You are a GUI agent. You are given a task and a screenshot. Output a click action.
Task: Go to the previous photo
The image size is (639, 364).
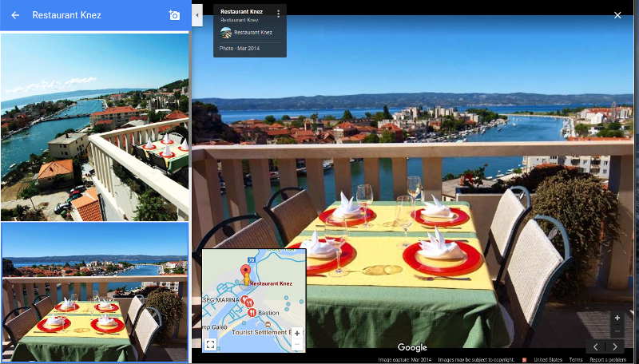[596, 346]
